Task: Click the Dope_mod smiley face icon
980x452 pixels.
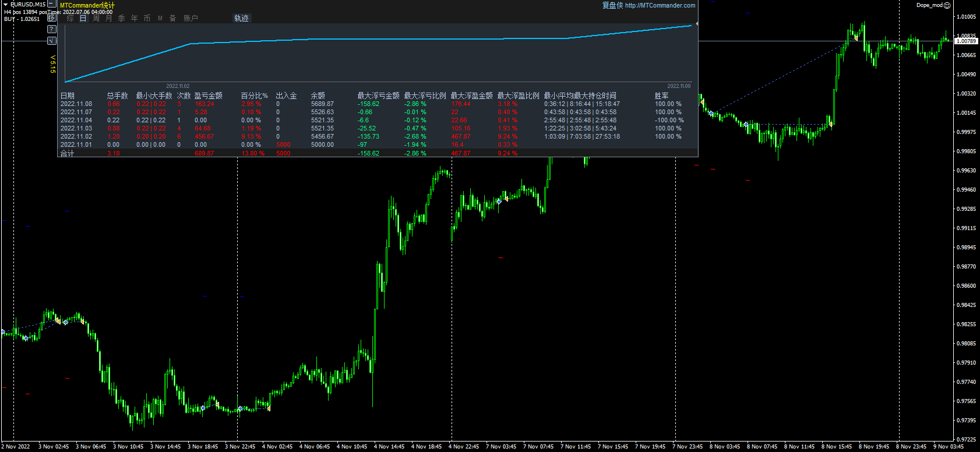Action: (947, 5)
